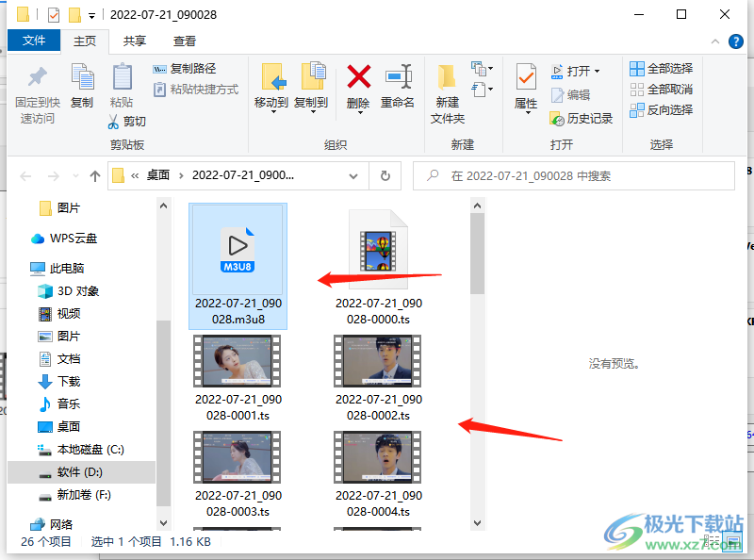
Task: Click 反向选择
Action: 662,110
